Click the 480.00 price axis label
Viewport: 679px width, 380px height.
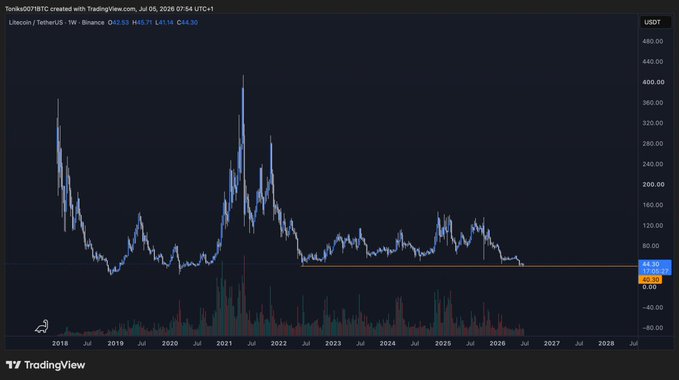[653, 41]
